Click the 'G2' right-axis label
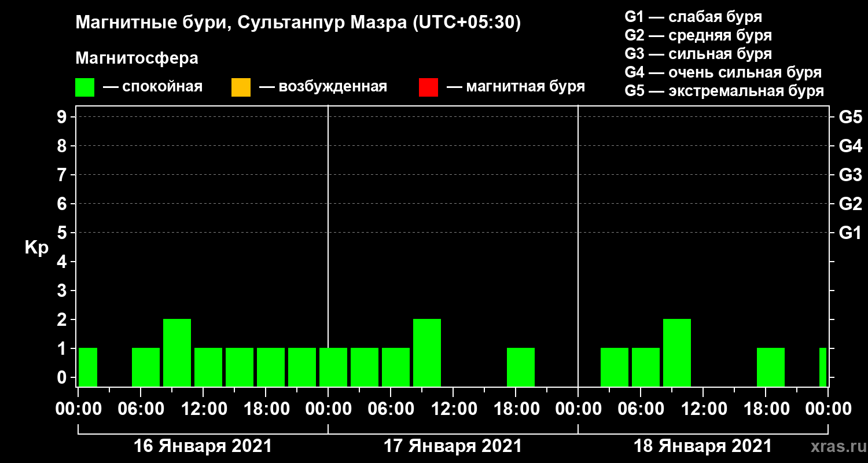Viewport: 868px width, 463px height. pos(850,204)
